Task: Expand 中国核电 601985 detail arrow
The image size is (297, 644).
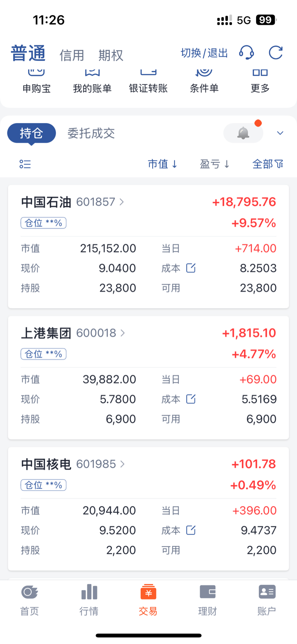Action: click(x=123, y=464)
